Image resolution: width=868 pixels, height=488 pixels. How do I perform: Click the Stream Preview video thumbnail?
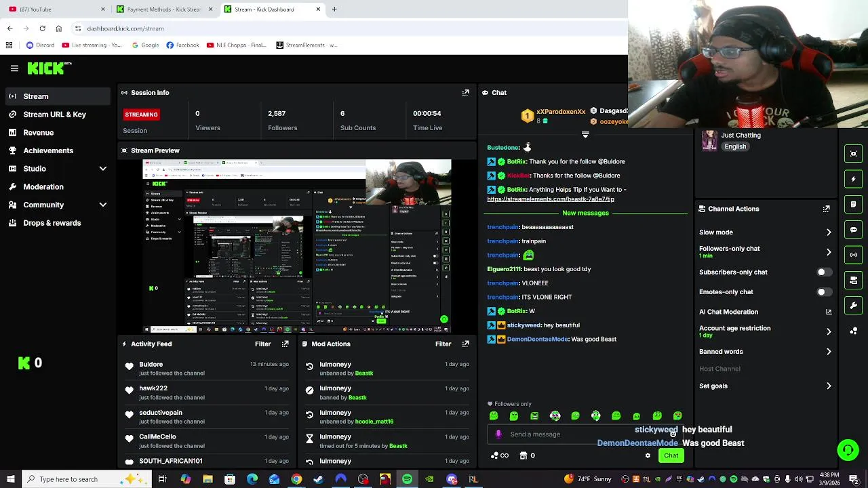pyautogui.click(x=297, y=246)
